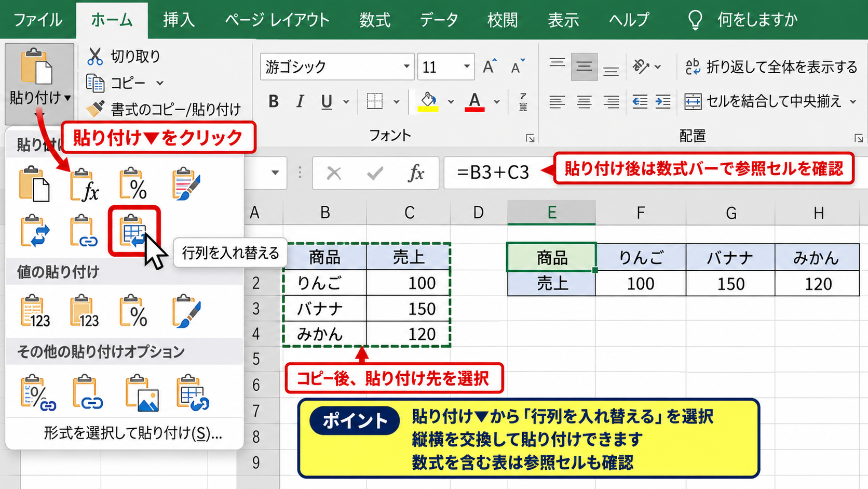The height and width of the screenshot is (489, 868).
Task: Select the Transpose paste option
Action: click(134, 231)
